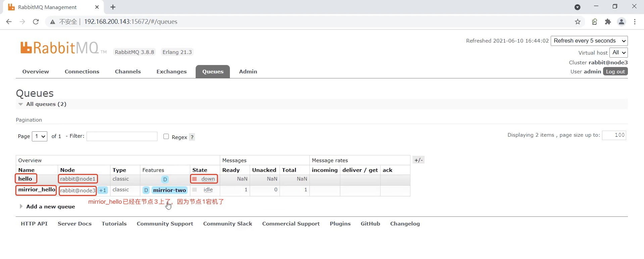644x259 pixels.
Task: Click the +/- column chooser
Action: tap(418, 160)
